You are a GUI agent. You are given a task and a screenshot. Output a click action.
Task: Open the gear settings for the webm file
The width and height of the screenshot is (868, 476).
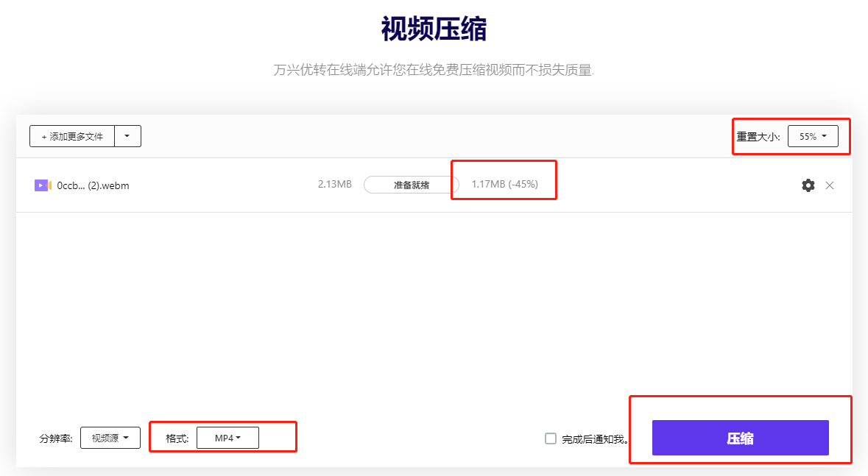coord(808,185)
